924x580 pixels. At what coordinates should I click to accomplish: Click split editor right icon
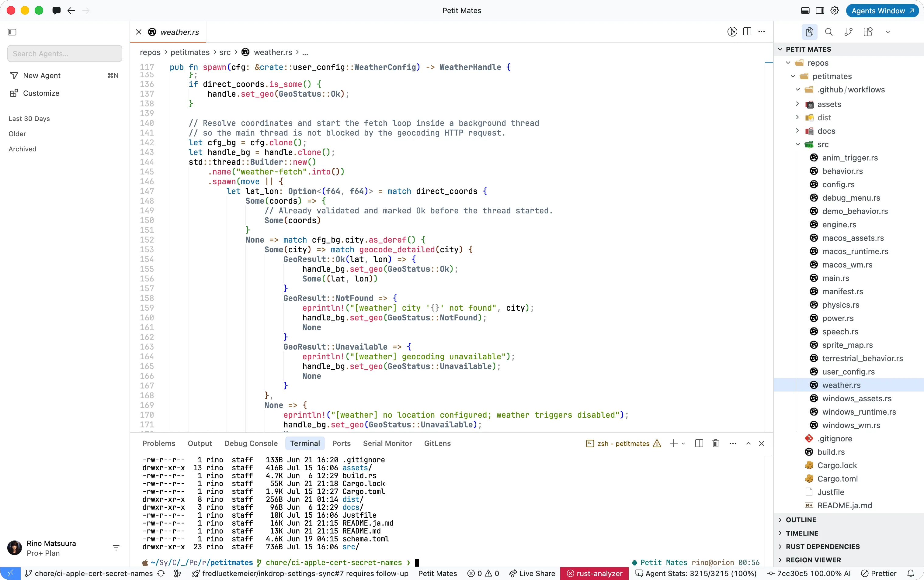pyautogui.click(x=747, y=31)
